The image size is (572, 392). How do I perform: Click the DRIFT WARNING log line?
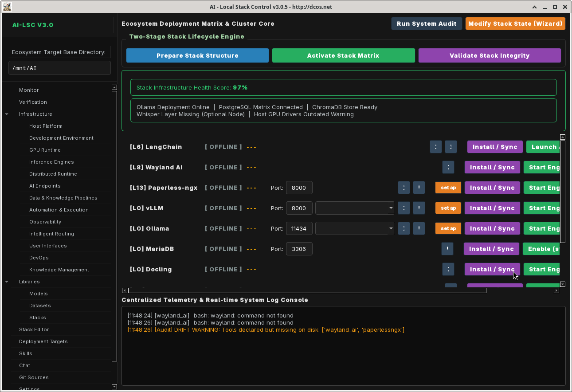tap(266, 329)
